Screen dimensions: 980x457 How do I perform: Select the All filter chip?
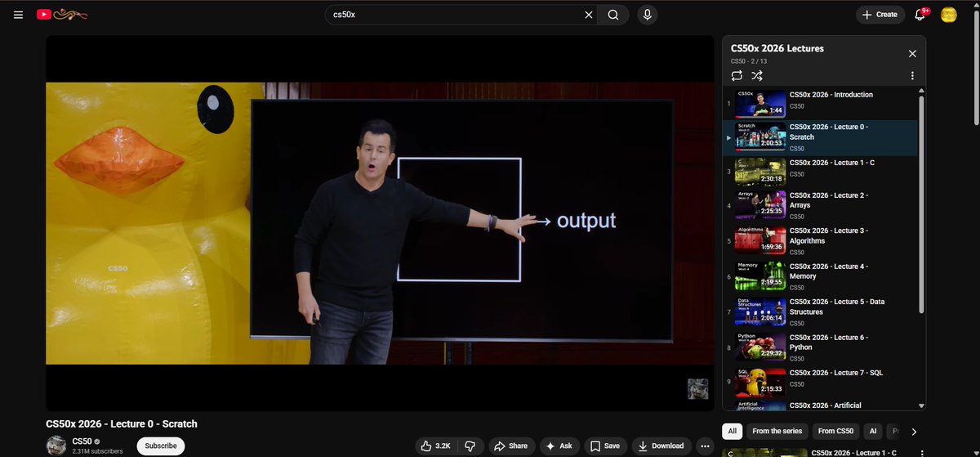pyautogui.click(x=733, y=431)
